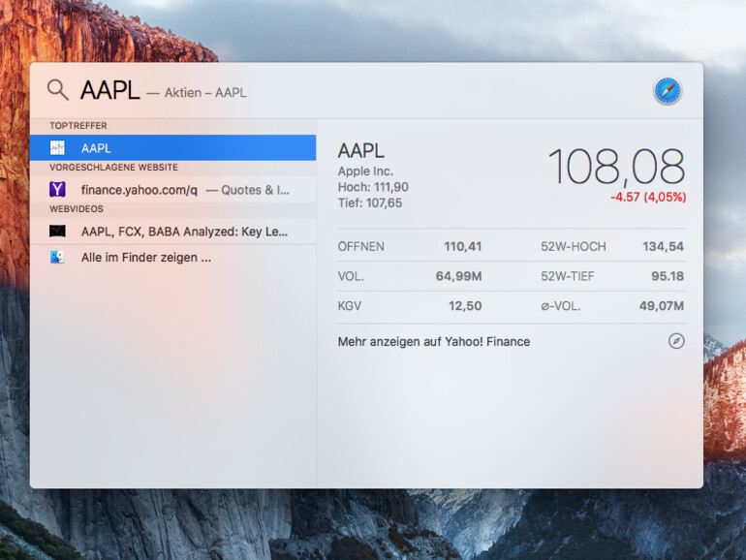Click the VOL. value 64,99M

[x=458, y=276]
